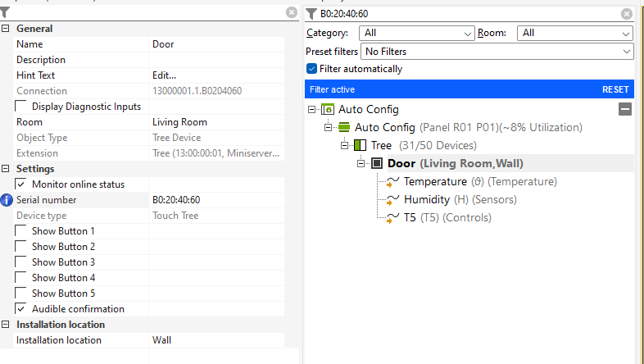This screenshot has height=364, width=644.
Task: Enable the Show Button 1 checkbox
Action: point(21,231)
